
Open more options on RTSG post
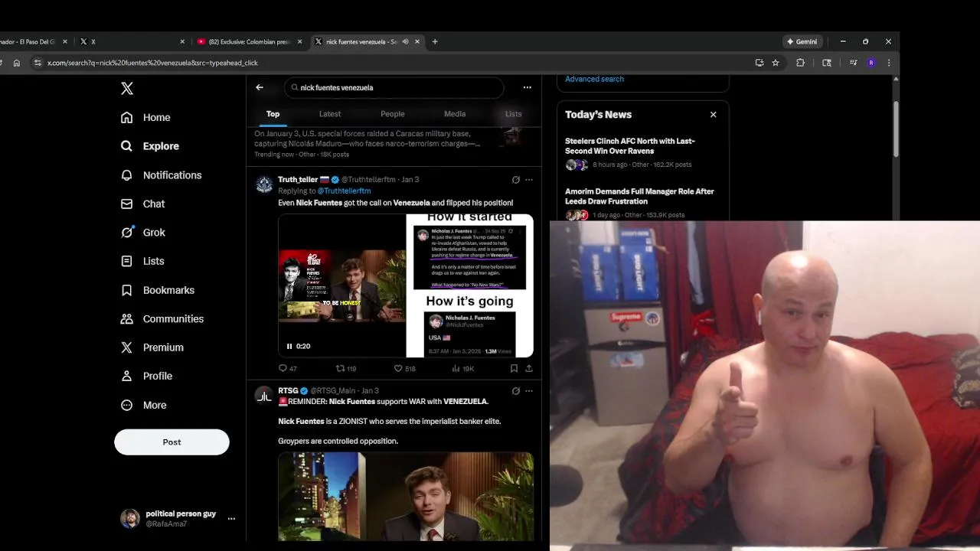coord(528,391)
